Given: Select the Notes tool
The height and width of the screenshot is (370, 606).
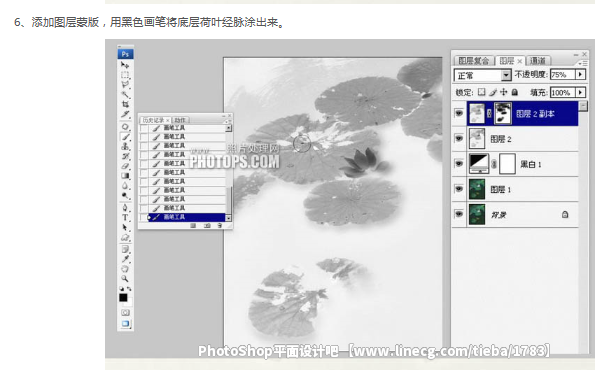Looking at the screenshot, I should click(125, 249).
